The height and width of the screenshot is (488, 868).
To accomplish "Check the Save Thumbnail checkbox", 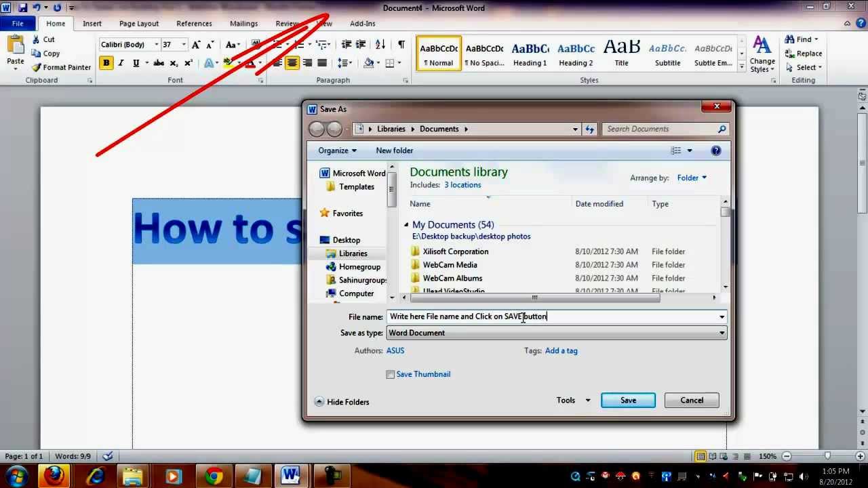I will 391,374.
